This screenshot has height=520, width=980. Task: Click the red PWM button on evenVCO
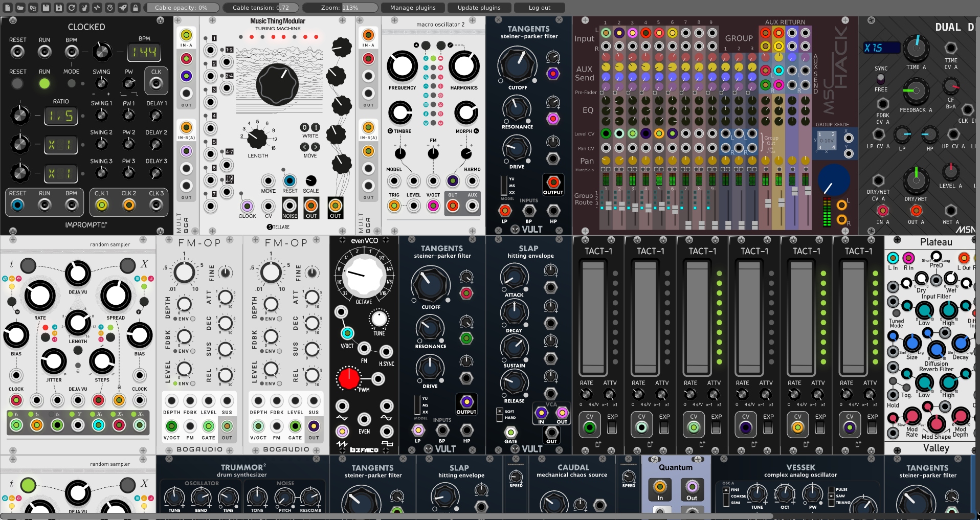pos(349,379)
